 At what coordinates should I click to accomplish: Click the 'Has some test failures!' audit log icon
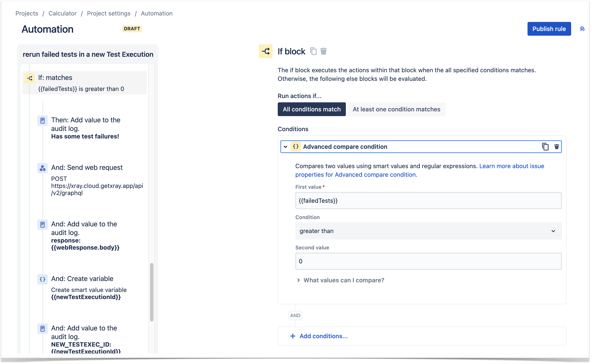coord(43,121)
